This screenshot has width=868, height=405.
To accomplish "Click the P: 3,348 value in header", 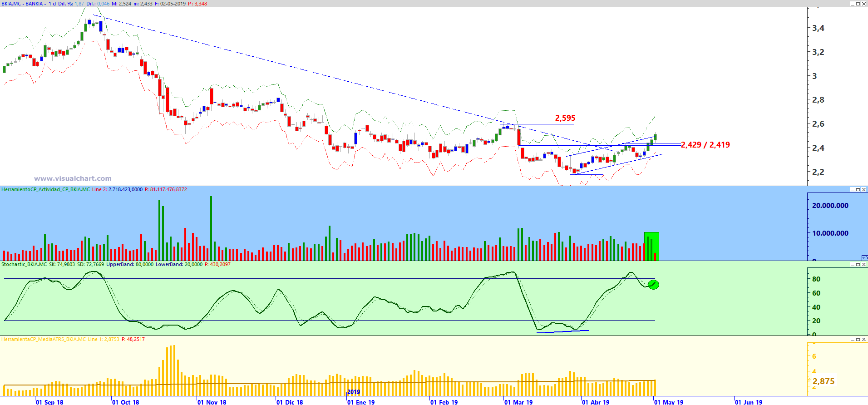I will [197, 4].
